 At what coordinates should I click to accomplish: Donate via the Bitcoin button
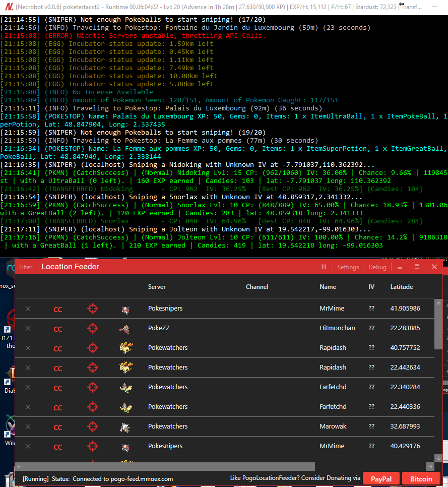pyautogui.click(x=421, y=479)
